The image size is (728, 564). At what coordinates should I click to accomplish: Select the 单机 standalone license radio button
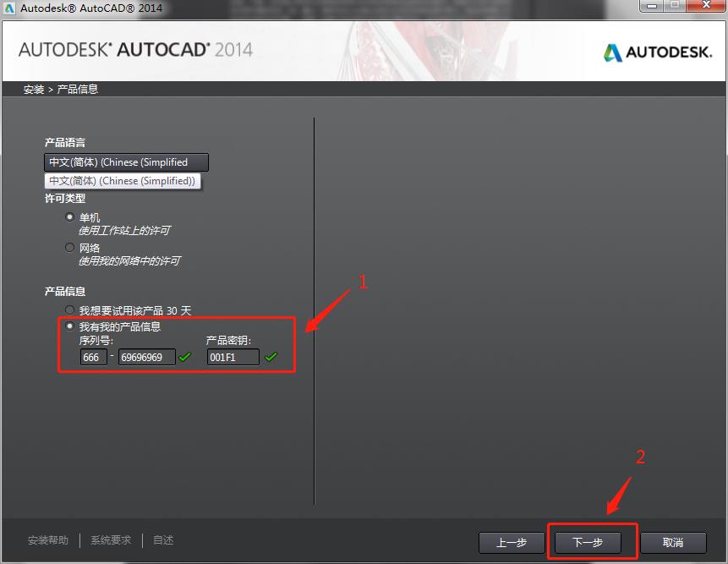pos(69,216)
